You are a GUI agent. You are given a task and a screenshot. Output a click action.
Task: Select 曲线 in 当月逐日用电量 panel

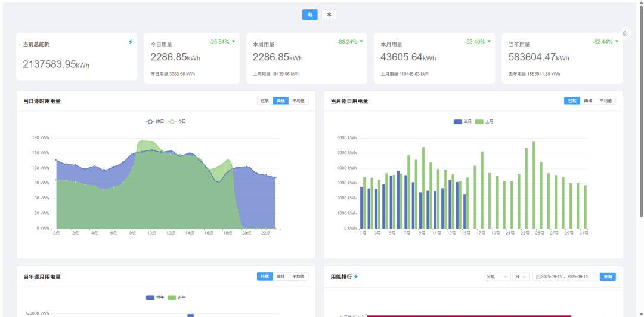click(x=588, y=101)
